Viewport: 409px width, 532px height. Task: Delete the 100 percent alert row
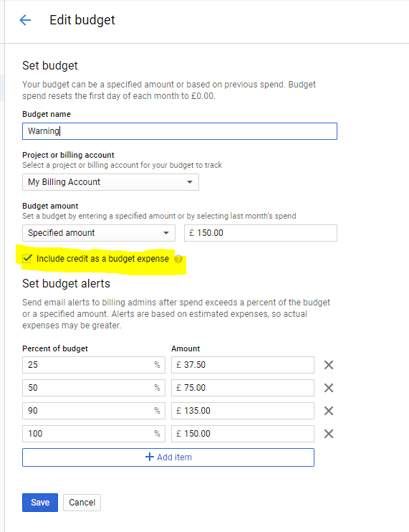click(329, 434)
